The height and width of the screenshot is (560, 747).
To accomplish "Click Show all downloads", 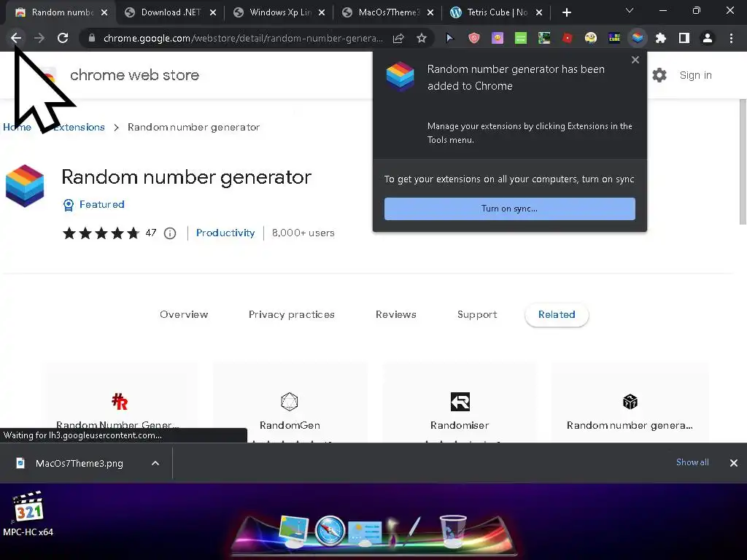I will click(692, 462).
